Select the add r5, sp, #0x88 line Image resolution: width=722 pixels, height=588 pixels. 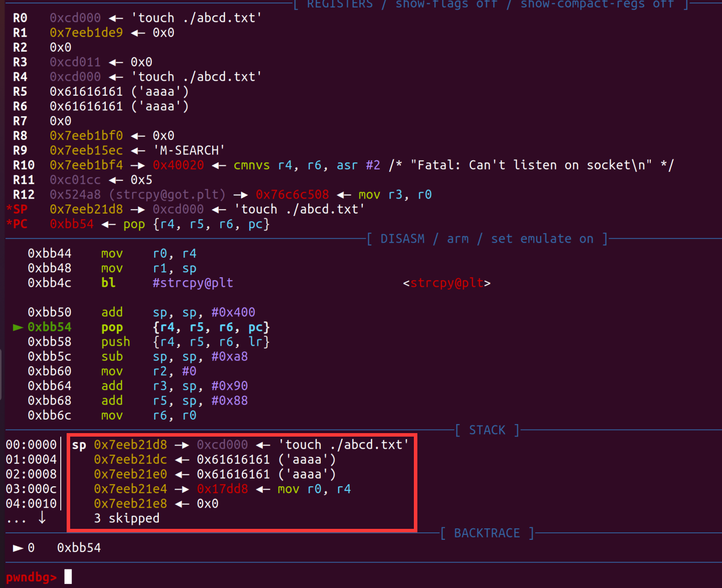138,401
